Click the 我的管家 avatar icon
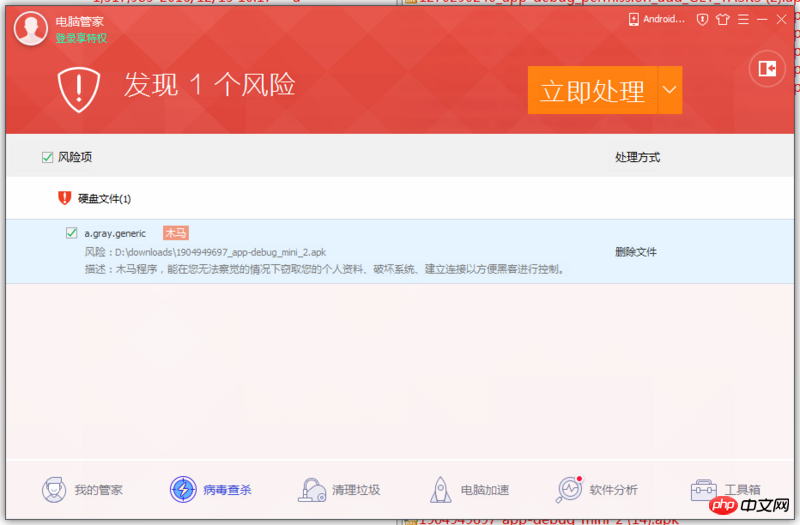This screenshot has height=525, width=800. (x=54, y=490)
